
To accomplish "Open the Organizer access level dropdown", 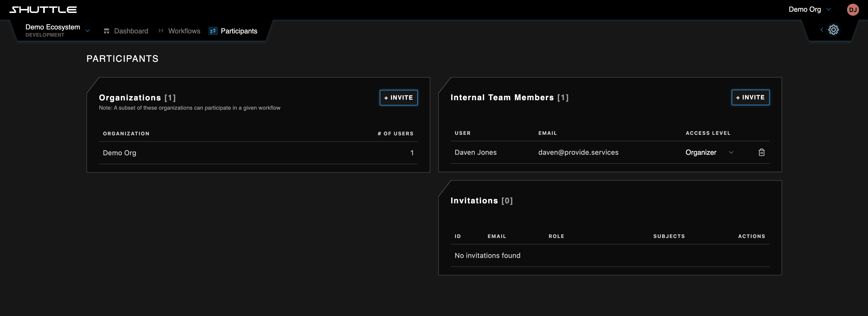I will (709, 153).
